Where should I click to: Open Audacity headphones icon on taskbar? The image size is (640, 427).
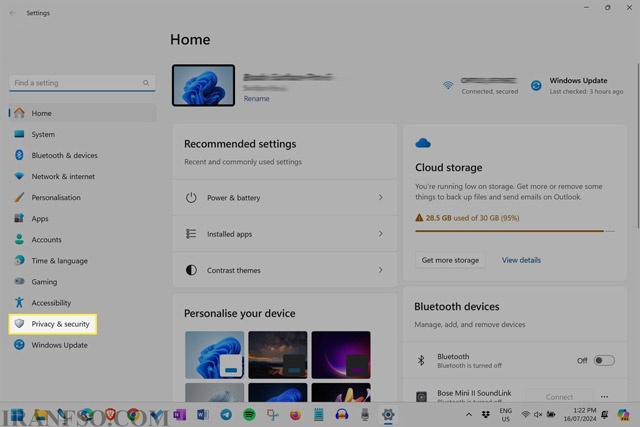342,415
